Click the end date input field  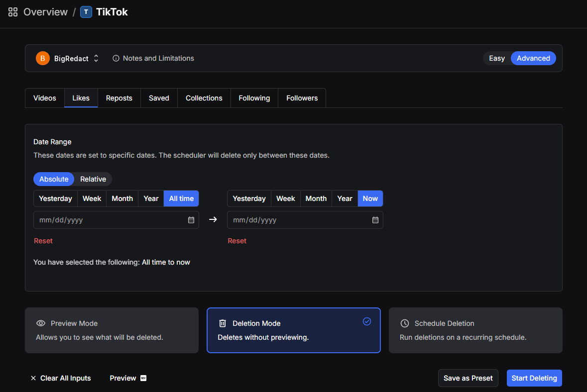(x=305, y=220)
